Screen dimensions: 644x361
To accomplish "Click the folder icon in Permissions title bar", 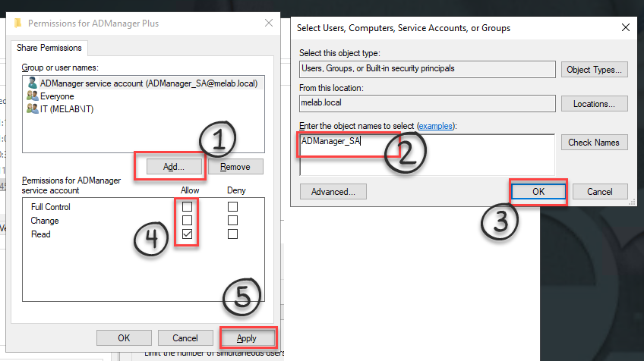I will click(x=18, y=24).
